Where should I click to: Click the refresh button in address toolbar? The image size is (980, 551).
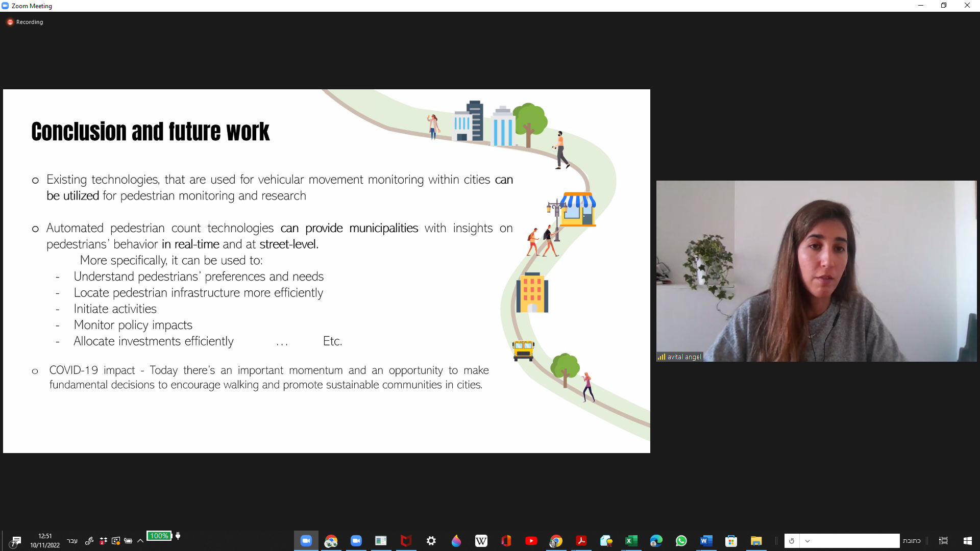click(x=792, y=541)
